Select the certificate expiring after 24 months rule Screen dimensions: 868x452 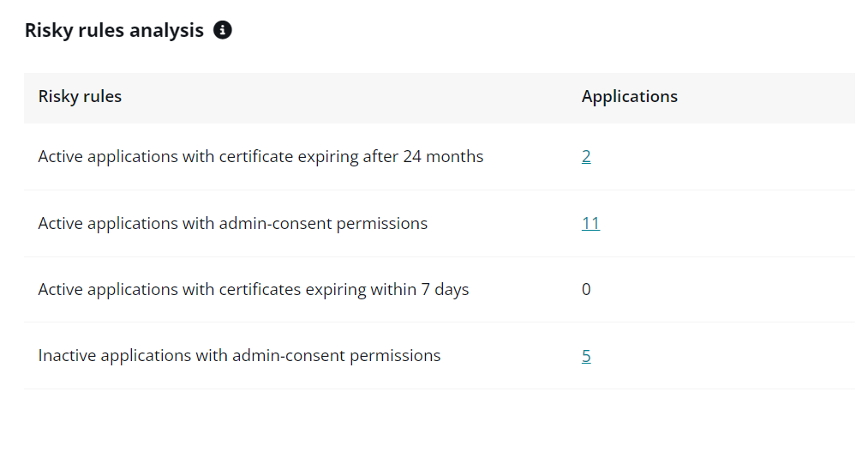260,157
